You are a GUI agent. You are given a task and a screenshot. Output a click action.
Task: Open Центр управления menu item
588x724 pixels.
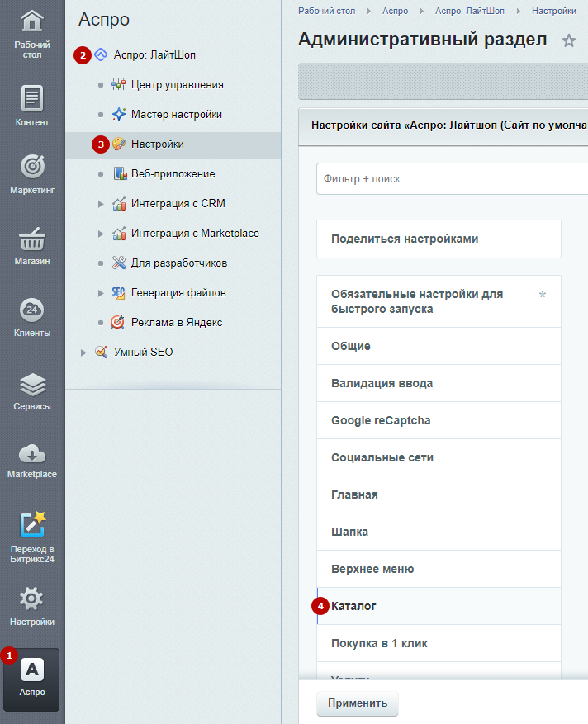(x=178, y=85)
